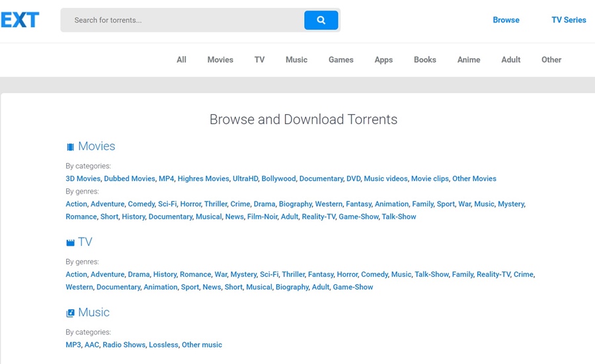This screenshot has height=364, width=595.
Task: Click the film icon beside Movies heading
Action: 70,147
